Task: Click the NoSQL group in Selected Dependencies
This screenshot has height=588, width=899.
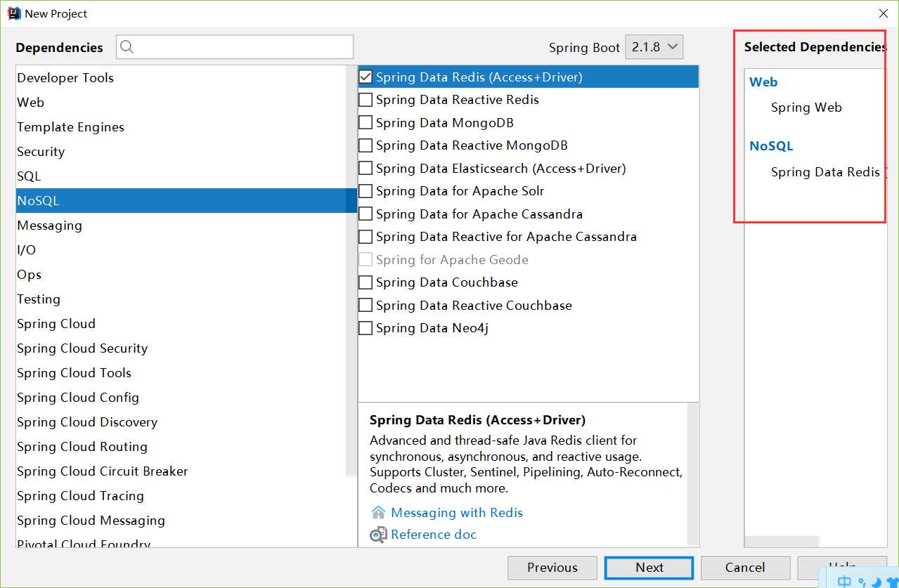Action: (771, 146)
